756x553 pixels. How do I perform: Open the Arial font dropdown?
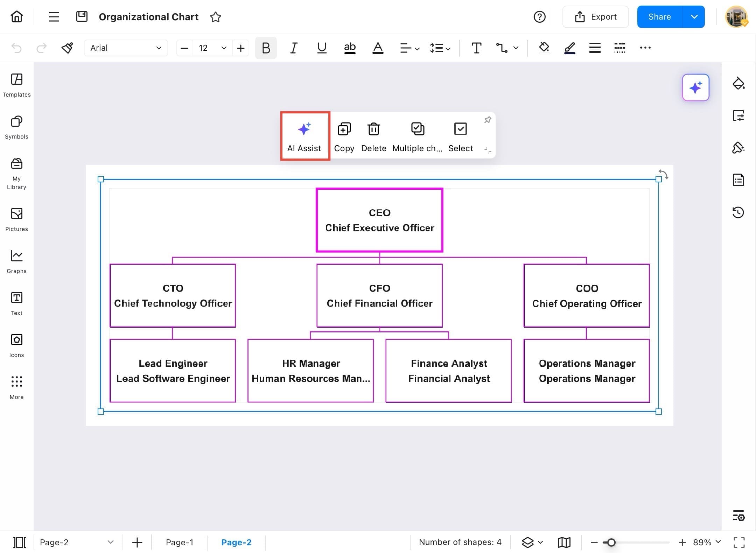click(x=126, y=48)
